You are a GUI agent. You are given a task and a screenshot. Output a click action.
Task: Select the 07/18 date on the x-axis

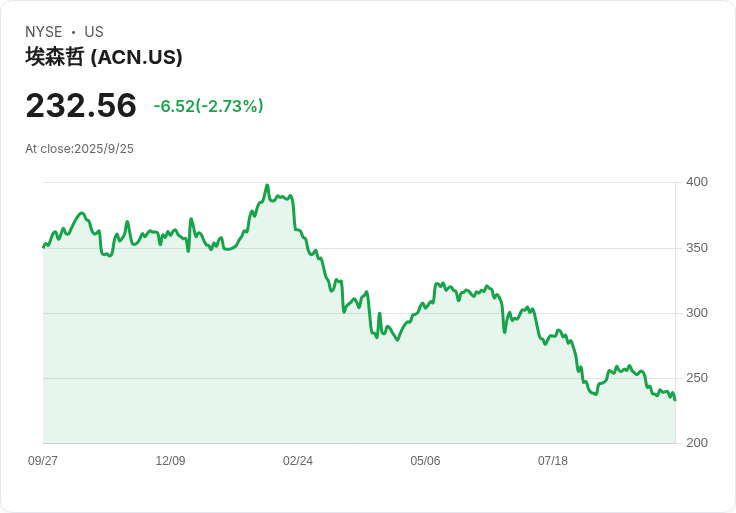pos(552,461)
